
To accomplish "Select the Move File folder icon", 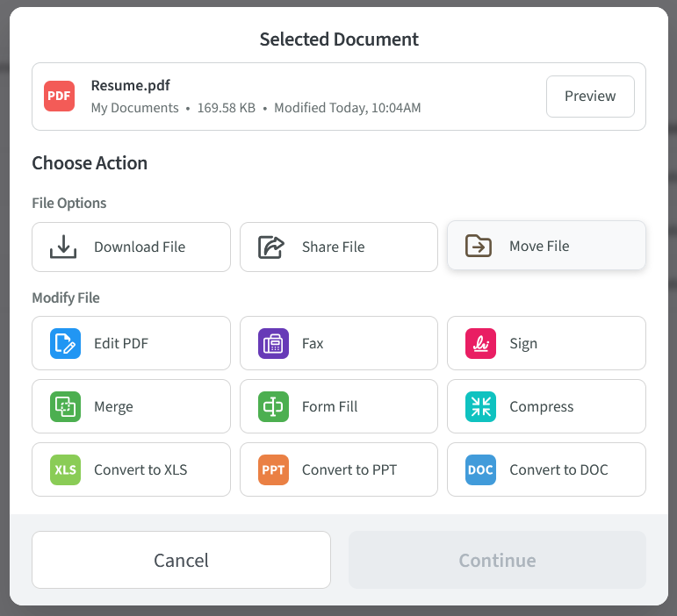I will [x=479, y=247].
